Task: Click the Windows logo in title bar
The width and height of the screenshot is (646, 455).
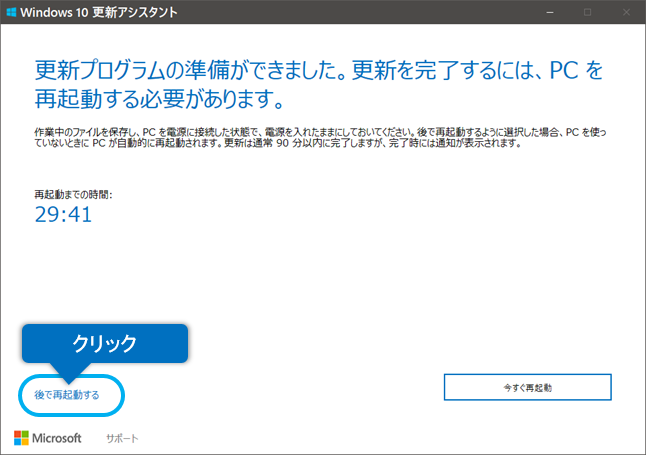Action: 11,12
